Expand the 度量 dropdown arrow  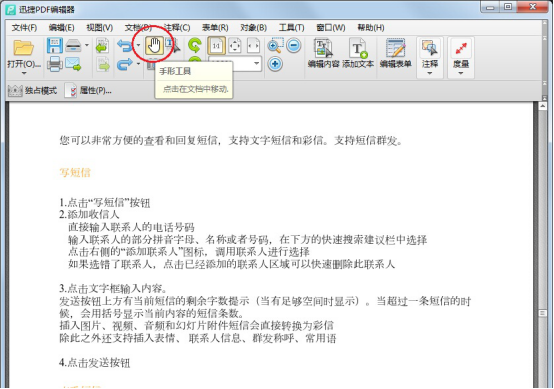461,73
